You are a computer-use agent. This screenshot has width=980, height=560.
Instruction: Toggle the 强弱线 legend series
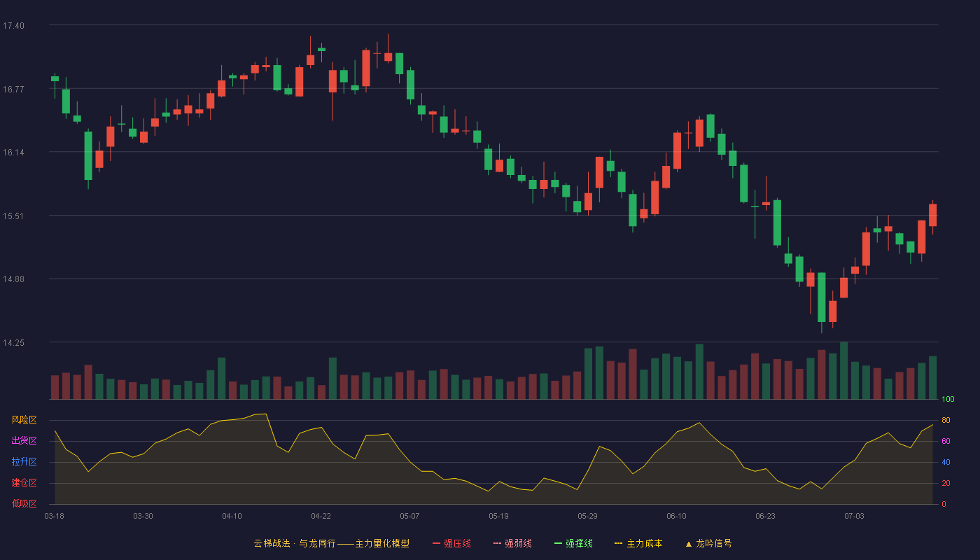click(x=512, y=543)
